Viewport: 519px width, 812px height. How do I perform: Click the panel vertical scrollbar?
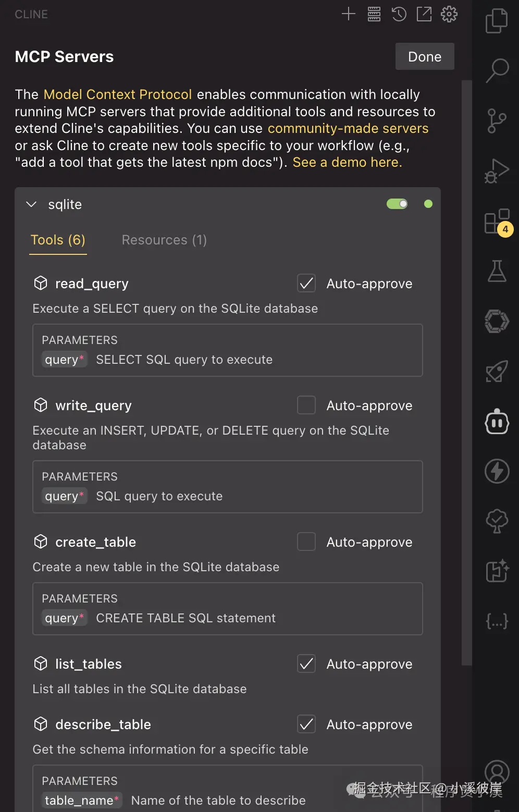click(x=466, y=372)
